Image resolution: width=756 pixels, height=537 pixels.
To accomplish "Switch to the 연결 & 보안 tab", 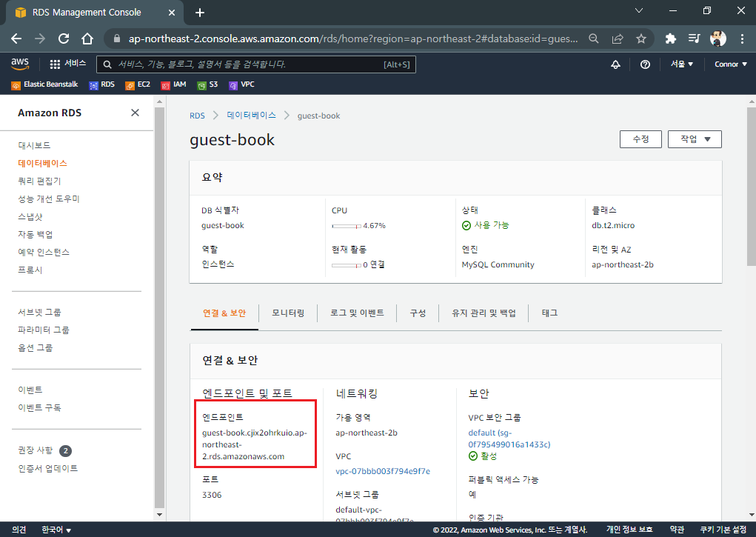I will tap(224, 313).
